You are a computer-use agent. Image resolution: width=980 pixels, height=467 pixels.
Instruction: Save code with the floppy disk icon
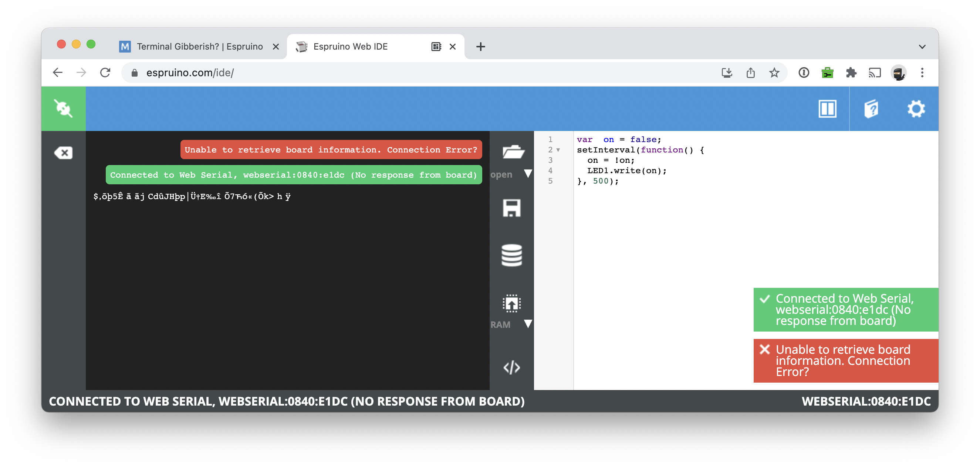(512, 208)
